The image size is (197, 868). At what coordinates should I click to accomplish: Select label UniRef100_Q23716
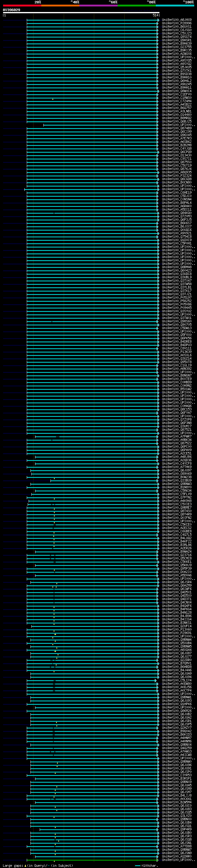point(177,555)
